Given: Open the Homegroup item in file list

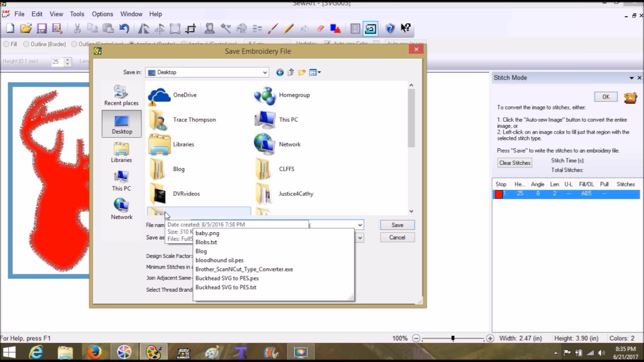Looking at the screenshot, I should (x=282, y=95).
